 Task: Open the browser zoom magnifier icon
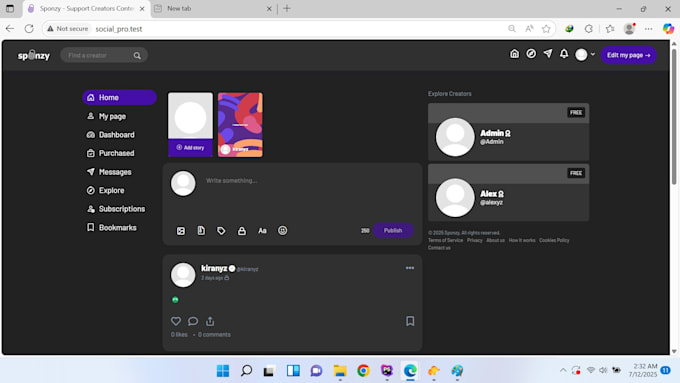pyautogui.click(x=512, y=29)
